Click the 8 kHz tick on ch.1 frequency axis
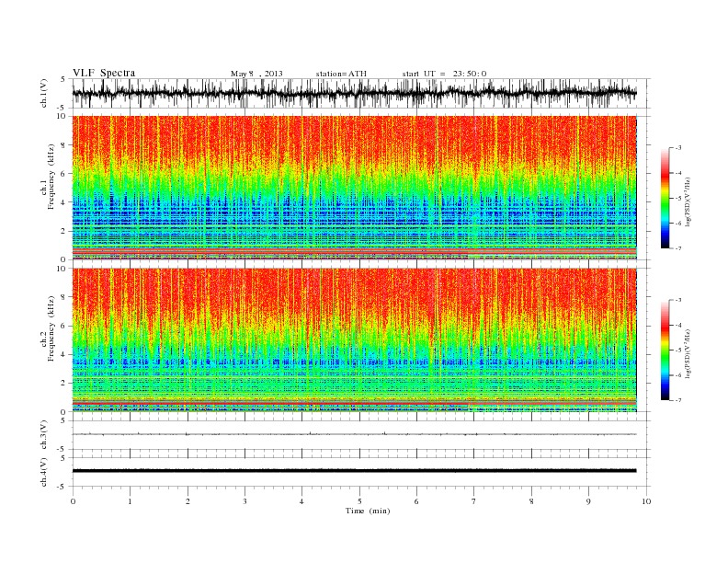The height and width of the screenshot is (563, 728). pos(63,145)
